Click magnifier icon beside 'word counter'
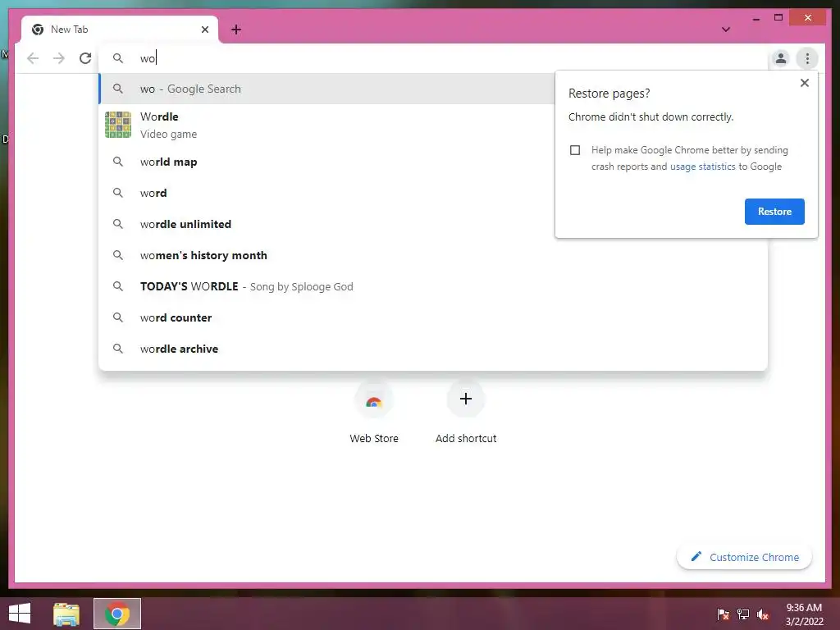840x630 pixels. pyautogui.click(x=118, y=317)
